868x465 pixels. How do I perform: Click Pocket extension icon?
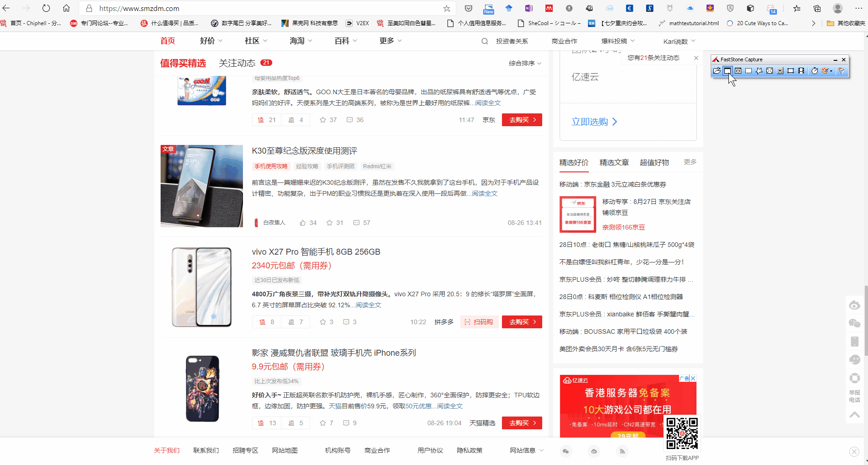coord(468,8)
